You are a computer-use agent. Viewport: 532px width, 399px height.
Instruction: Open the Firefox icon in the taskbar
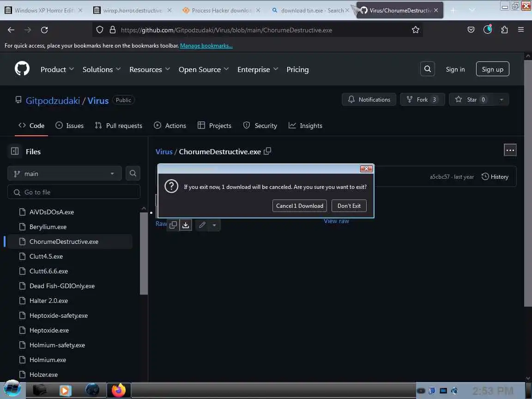click(118, 390)
